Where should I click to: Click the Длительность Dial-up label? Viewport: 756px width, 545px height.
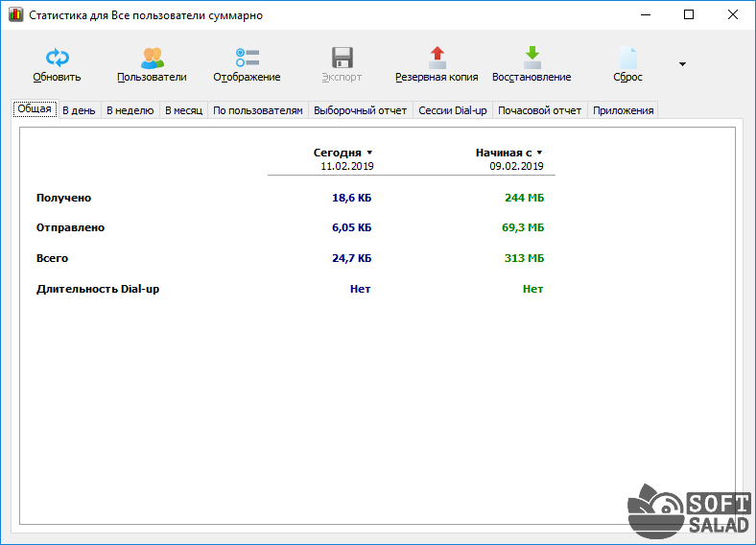(98, 289)
